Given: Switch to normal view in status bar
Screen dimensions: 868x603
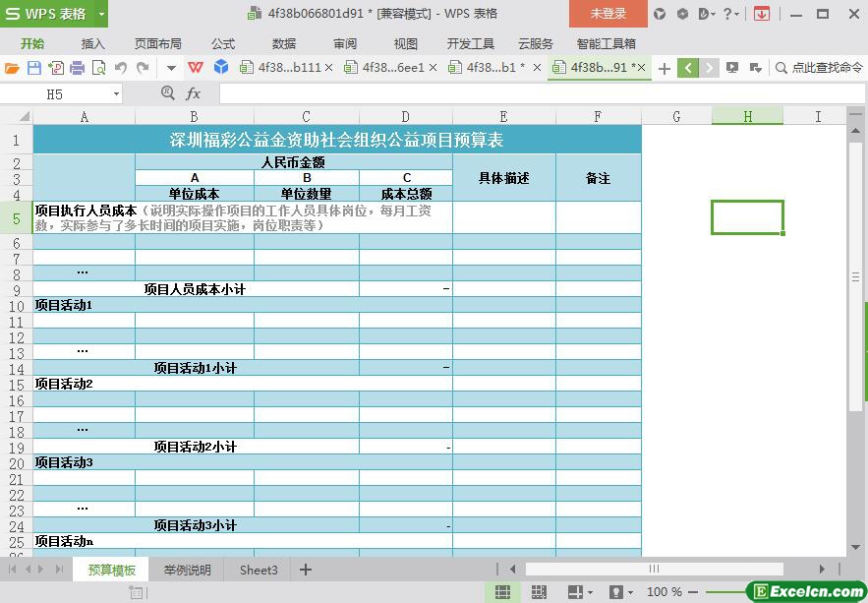Looking at the screenshot, I should point(502,592).
